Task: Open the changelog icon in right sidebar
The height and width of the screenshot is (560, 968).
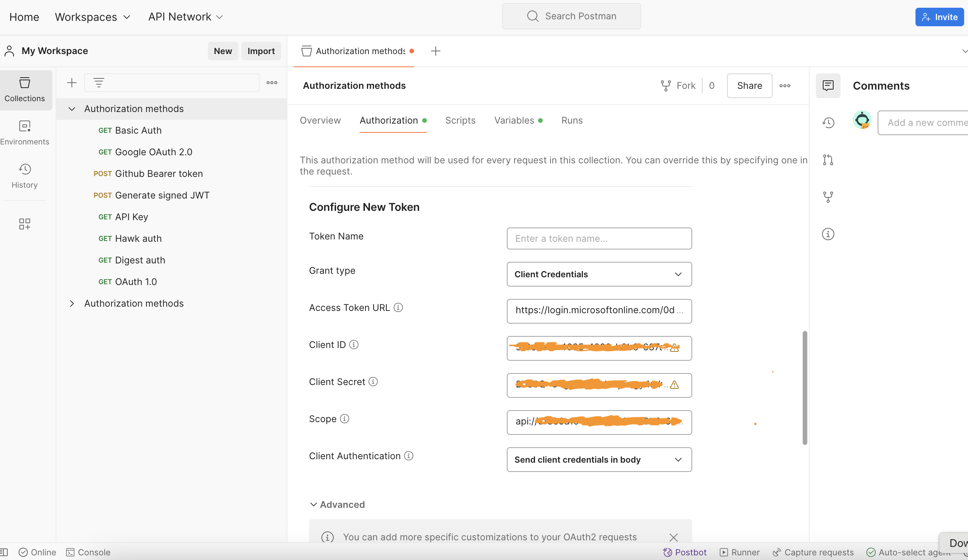Action: (828, 123)
